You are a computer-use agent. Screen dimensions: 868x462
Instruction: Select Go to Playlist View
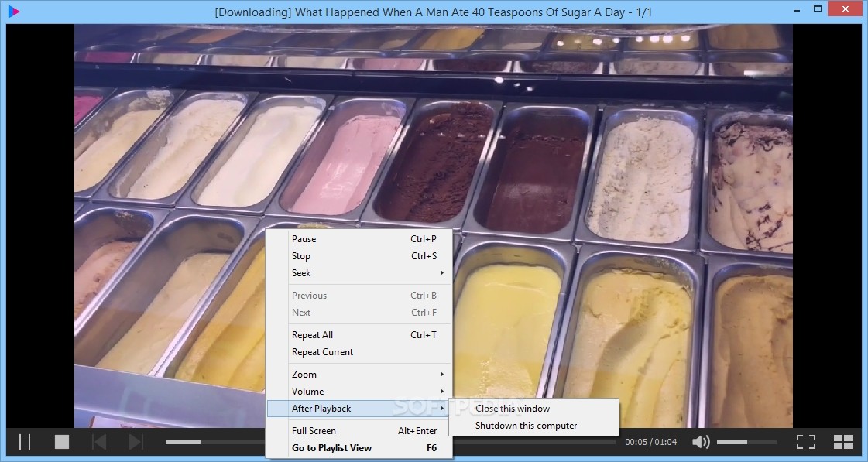pos(359,448)
